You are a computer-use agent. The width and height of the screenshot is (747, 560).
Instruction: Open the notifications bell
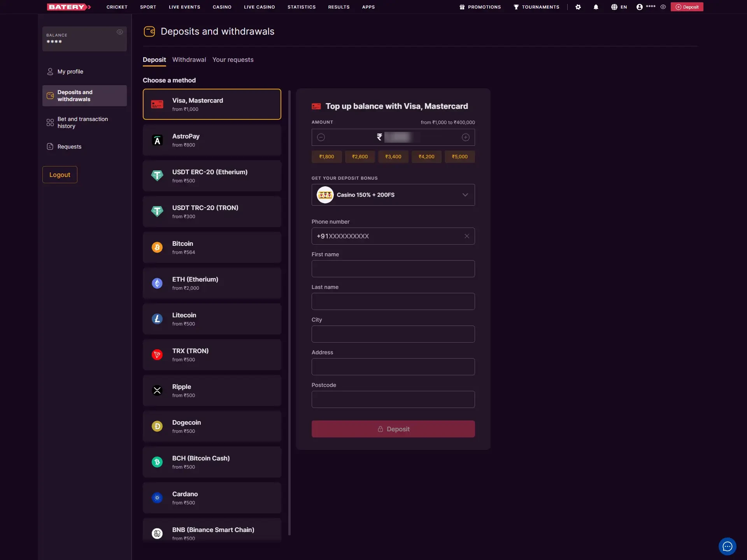[x=596, y=7]
